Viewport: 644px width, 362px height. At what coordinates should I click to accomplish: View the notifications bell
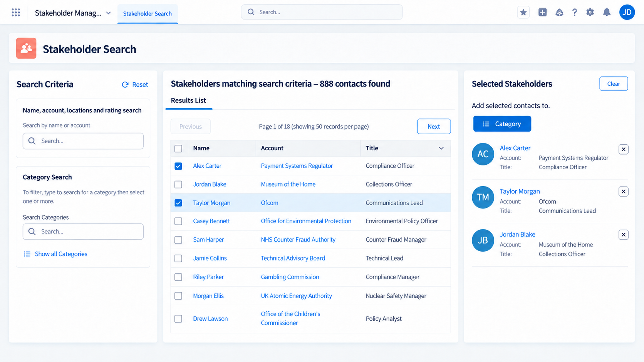(607, 12)
